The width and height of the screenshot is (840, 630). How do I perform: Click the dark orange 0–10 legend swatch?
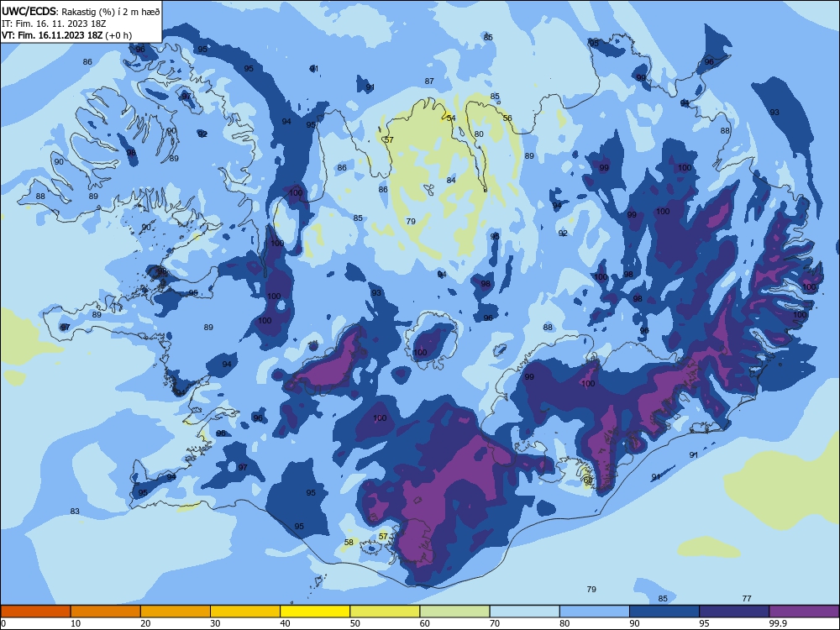35,612
